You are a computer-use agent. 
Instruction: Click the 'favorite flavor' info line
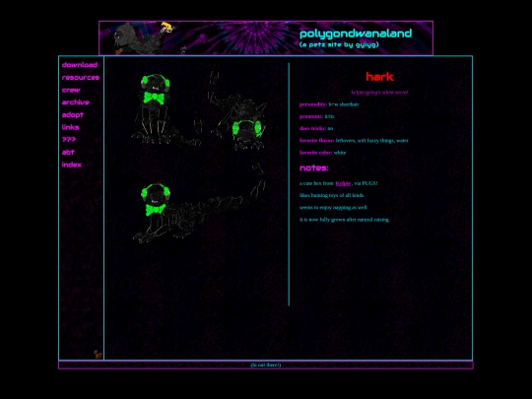click(x=354, y=141)
